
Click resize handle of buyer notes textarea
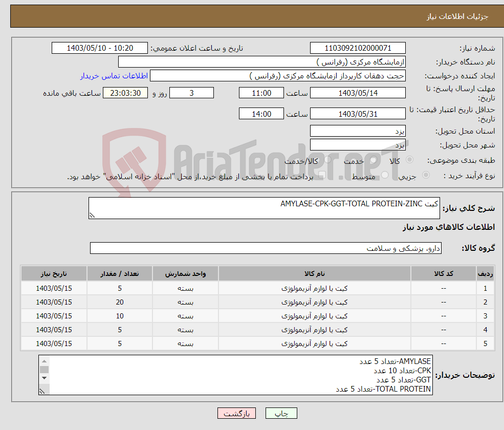pyautogui.click(x=42, y=391)
